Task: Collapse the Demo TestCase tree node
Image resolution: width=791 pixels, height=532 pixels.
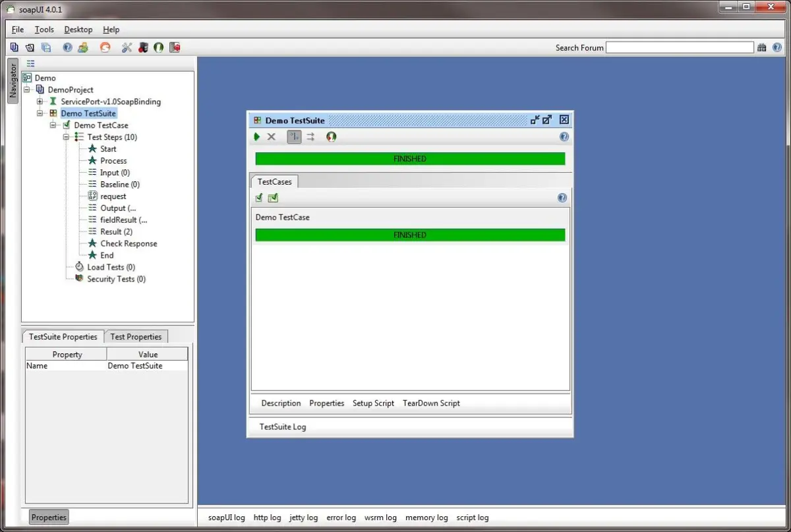Action: [53, 125]
